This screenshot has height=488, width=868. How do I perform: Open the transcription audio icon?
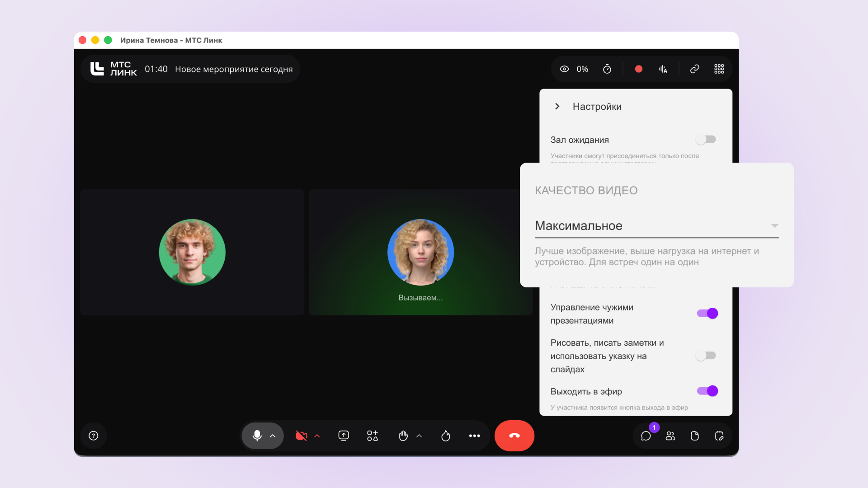663,69
